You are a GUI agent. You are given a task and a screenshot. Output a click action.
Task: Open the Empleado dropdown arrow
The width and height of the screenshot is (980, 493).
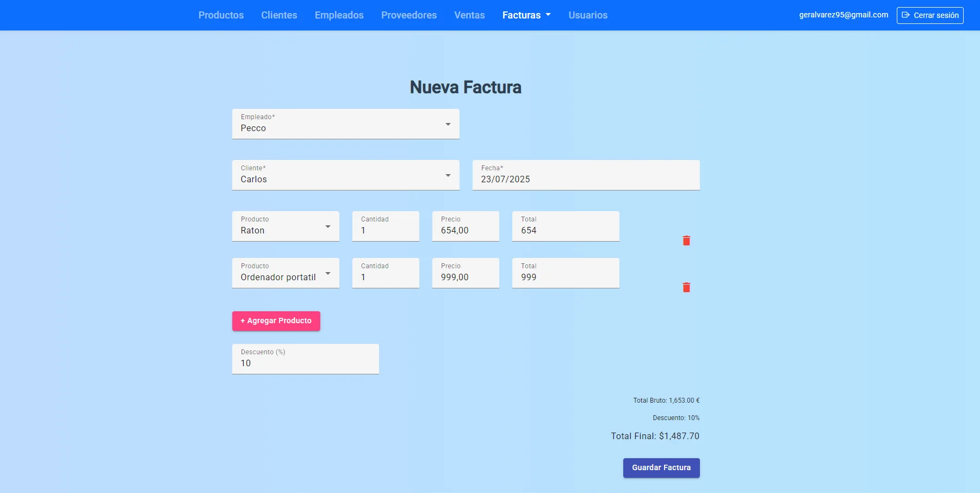tap(448, 124)
